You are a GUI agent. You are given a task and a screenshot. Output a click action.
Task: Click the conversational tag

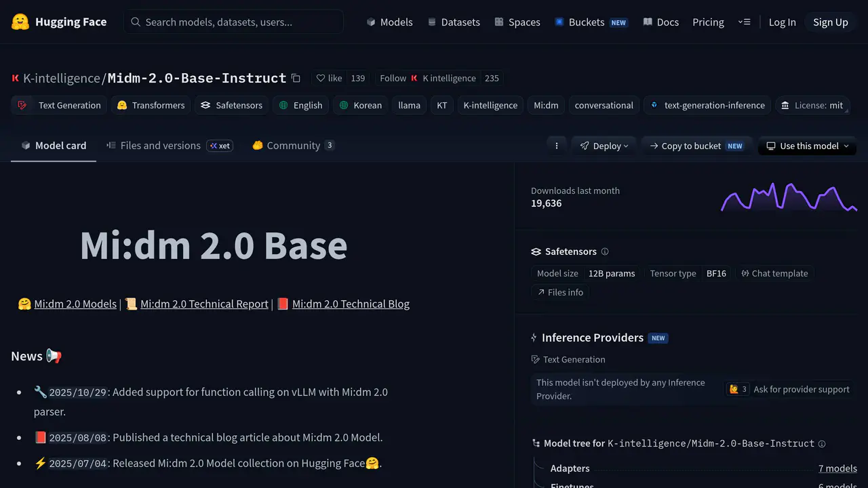604,105
